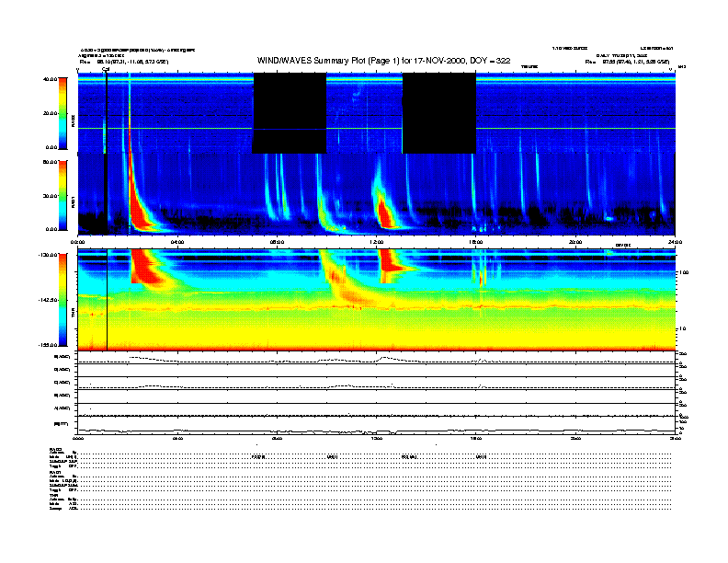Click the 20.00 label on RAD2 scale

pos(51,113)
